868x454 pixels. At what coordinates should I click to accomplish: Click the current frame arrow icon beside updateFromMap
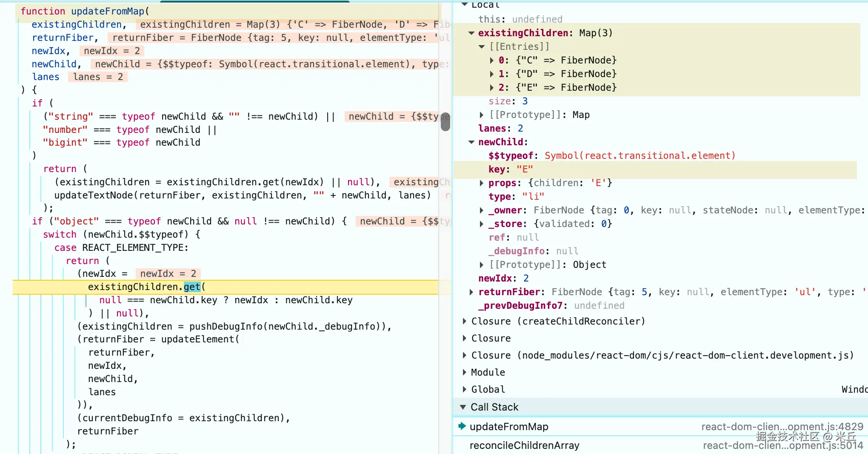462,426
